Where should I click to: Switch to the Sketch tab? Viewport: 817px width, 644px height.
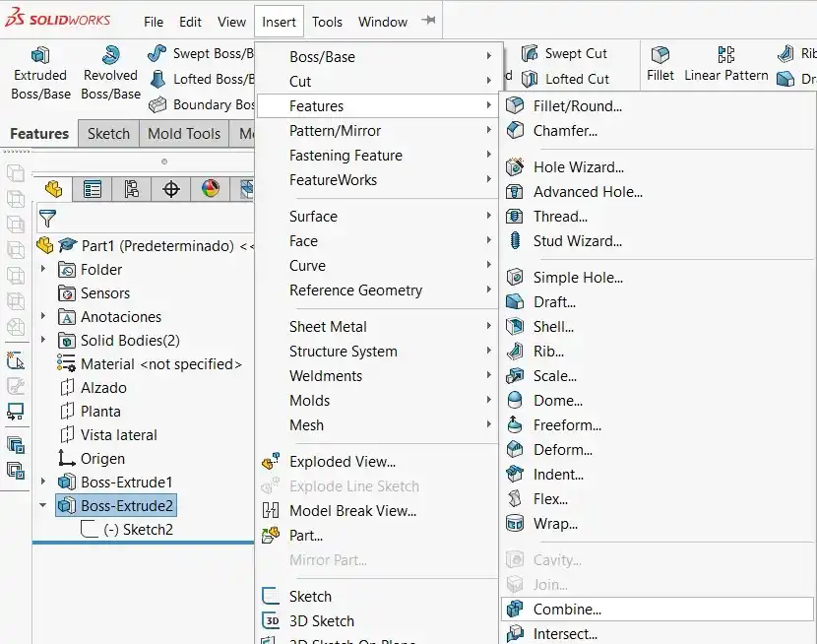click(x=108, y=134)
